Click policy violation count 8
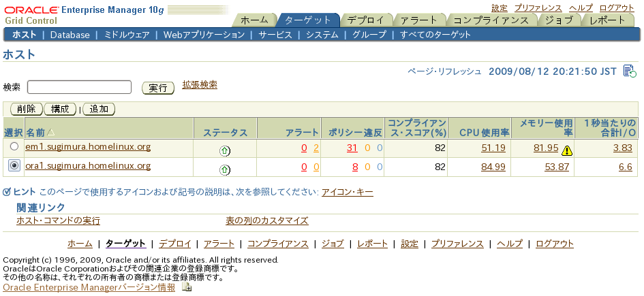Image resolution: width=644 pixels, height=296 pixels. 355,167
